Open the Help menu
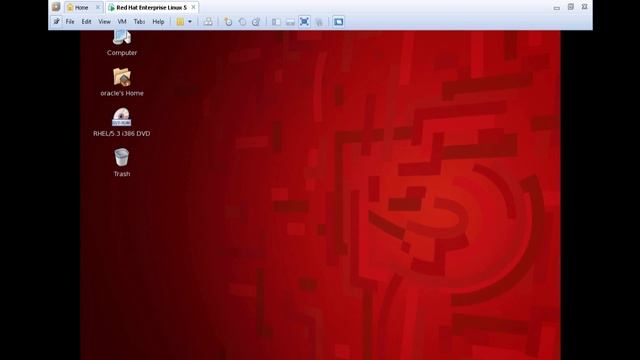 [158, 22]
